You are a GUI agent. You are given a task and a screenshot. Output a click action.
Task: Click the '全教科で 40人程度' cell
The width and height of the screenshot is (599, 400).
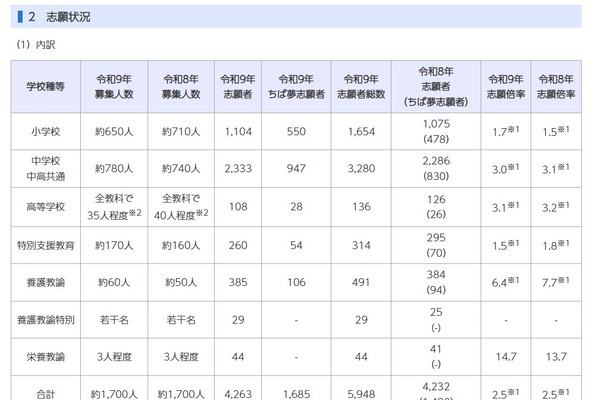pyautogui.click(x=181, y=207)
